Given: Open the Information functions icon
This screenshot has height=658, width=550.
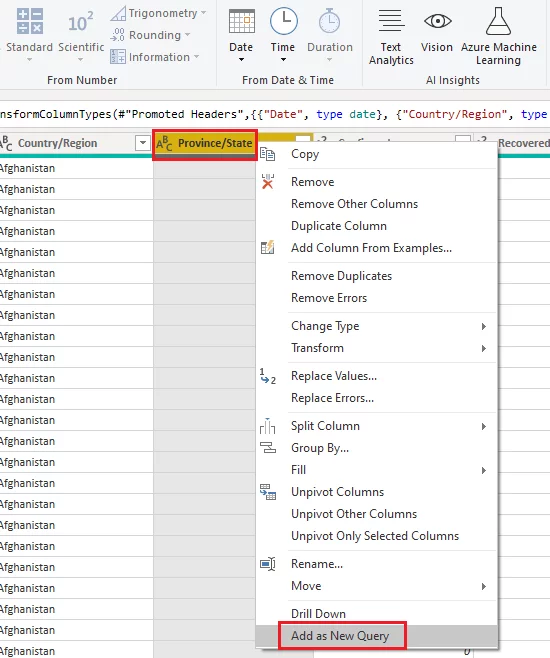Looking at the screenshot, I should point(117,57).
